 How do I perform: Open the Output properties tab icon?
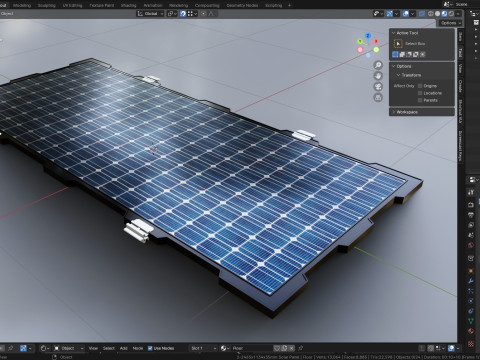point(471,215)
